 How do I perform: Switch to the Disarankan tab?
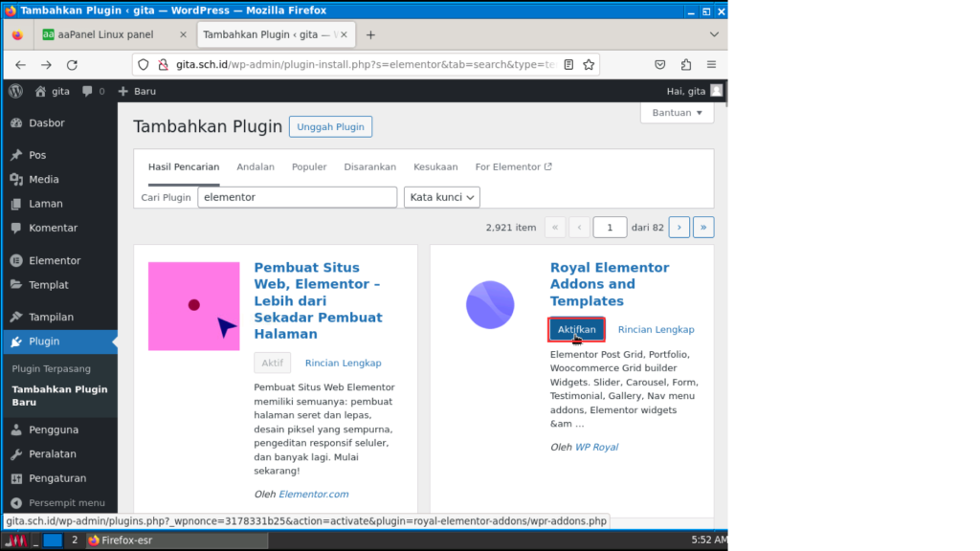369,166
